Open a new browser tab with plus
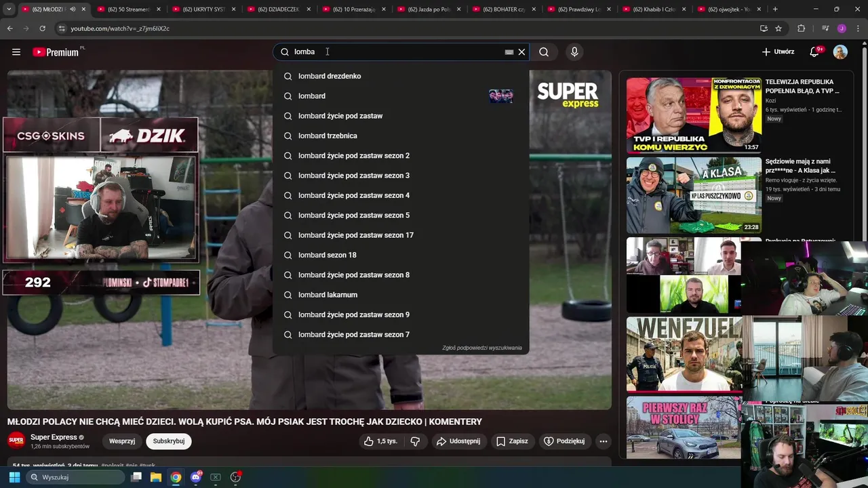Screen dimensions: 868x488 775,9
